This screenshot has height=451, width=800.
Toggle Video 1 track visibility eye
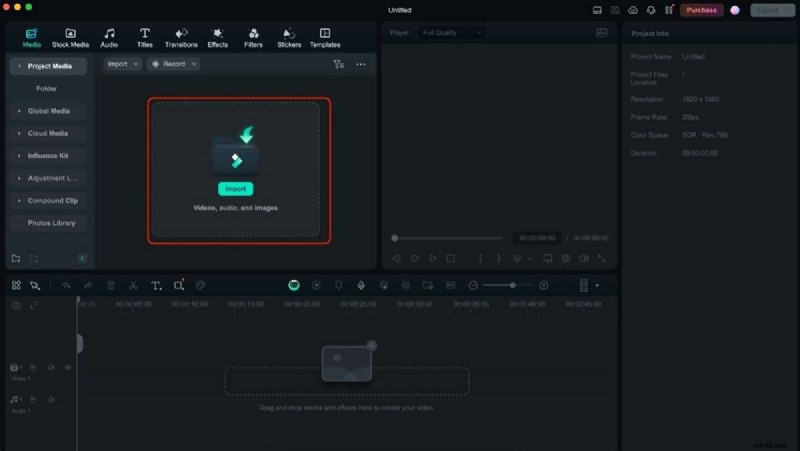[x=68, y=367]
